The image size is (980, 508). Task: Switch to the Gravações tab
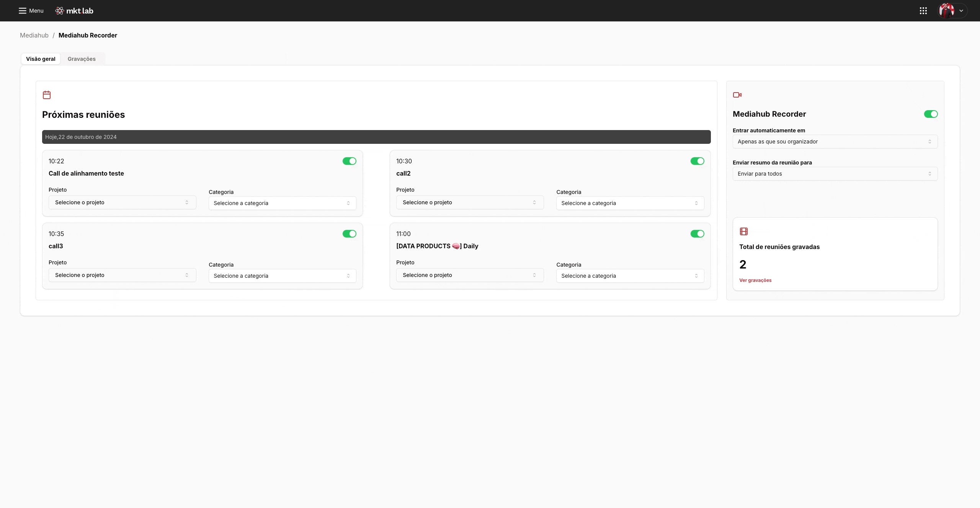(82, 59)
